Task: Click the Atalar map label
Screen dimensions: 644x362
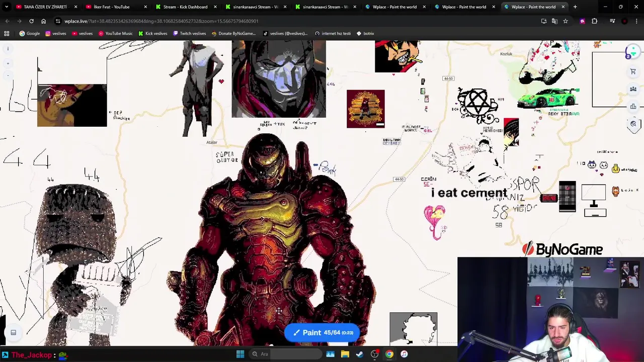Action: pos(212,142)
